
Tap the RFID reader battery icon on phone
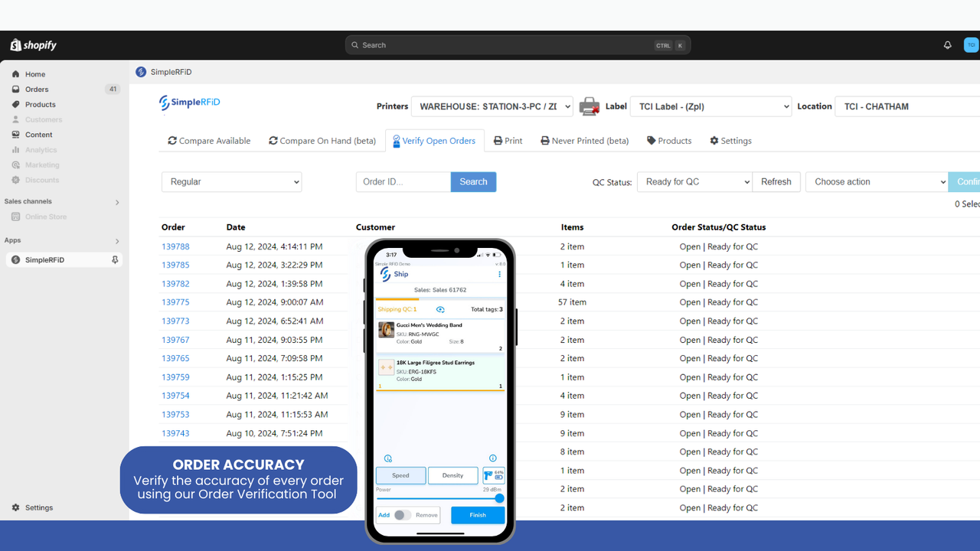pos(494,475)
